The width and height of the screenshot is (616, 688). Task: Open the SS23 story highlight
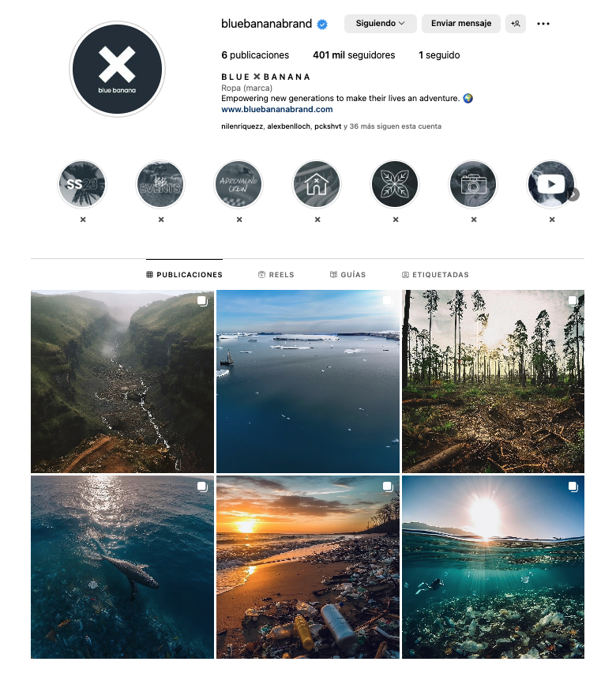82,184
